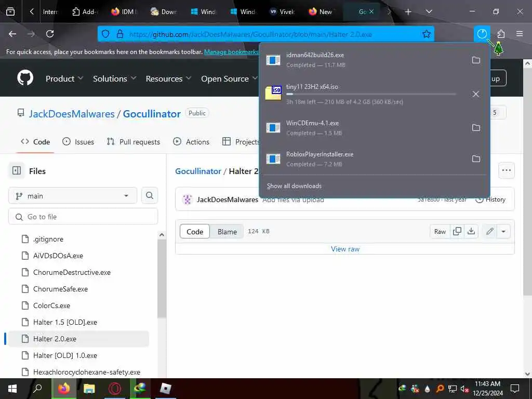Image resolution: width=532 pixels, height=399 pixels.
Task: Expand the Product menu
Action: coord(64,79)
